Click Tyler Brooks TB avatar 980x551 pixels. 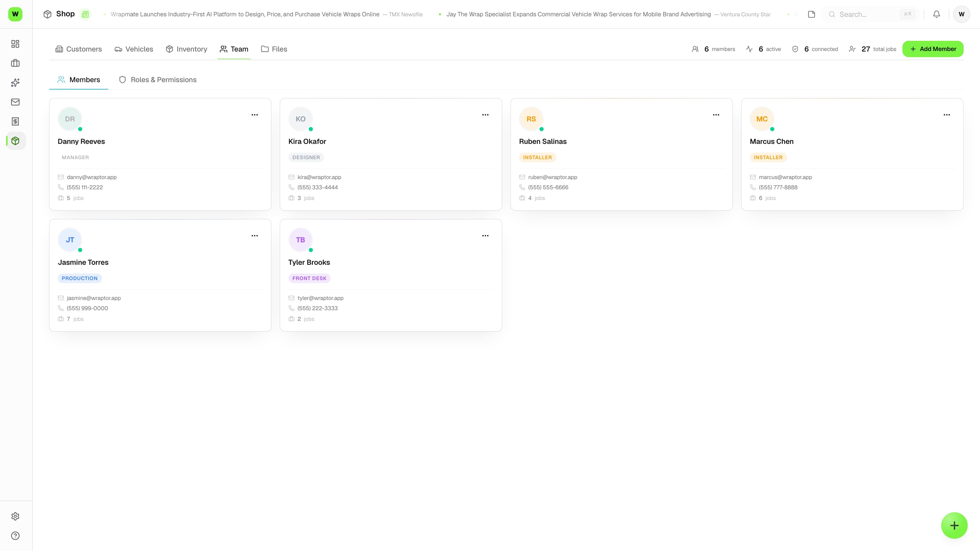[301, 240]
